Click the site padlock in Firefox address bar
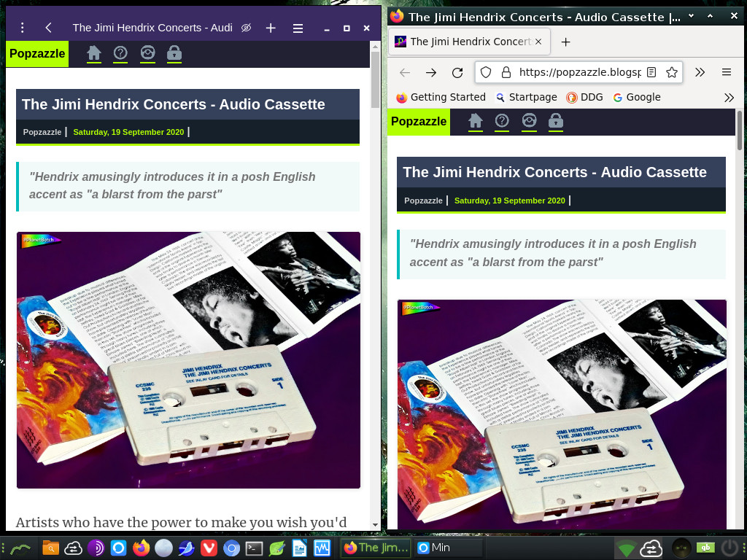This screenshot has width=747, height=560. [506, 72]
